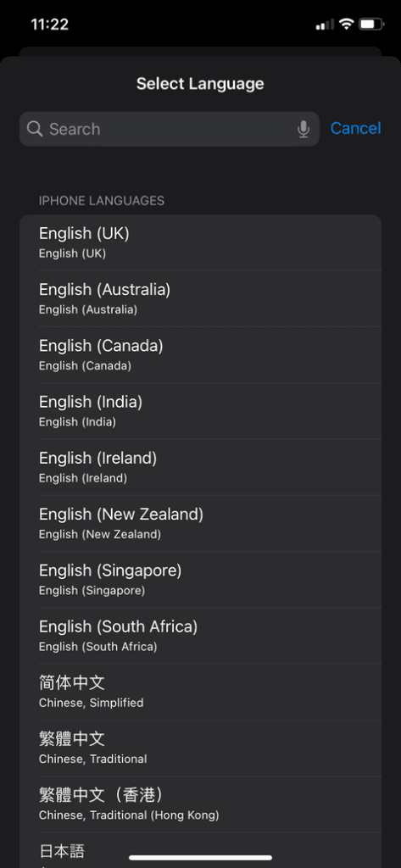
Task: Focus the Search languages field
Action: coord(170,129)
